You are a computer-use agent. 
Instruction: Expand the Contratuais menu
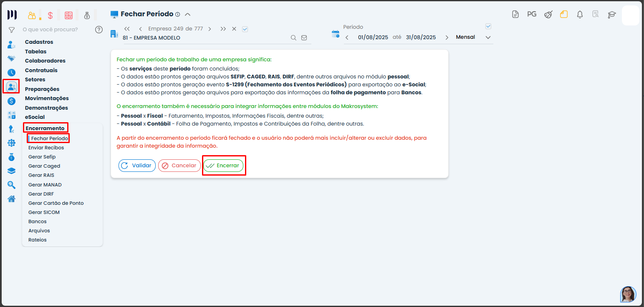point(41,70)
